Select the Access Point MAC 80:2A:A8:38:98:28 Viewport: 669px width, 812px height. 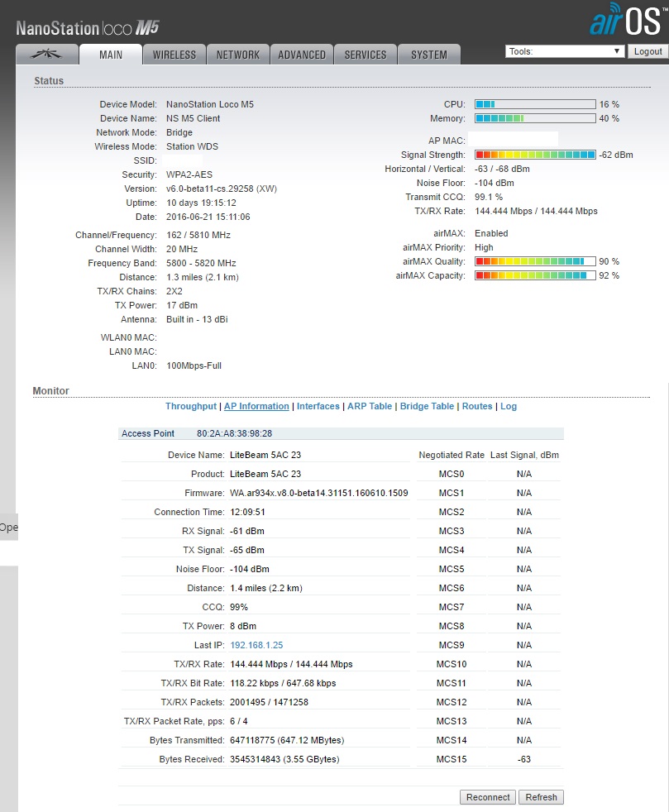(234, 433)
